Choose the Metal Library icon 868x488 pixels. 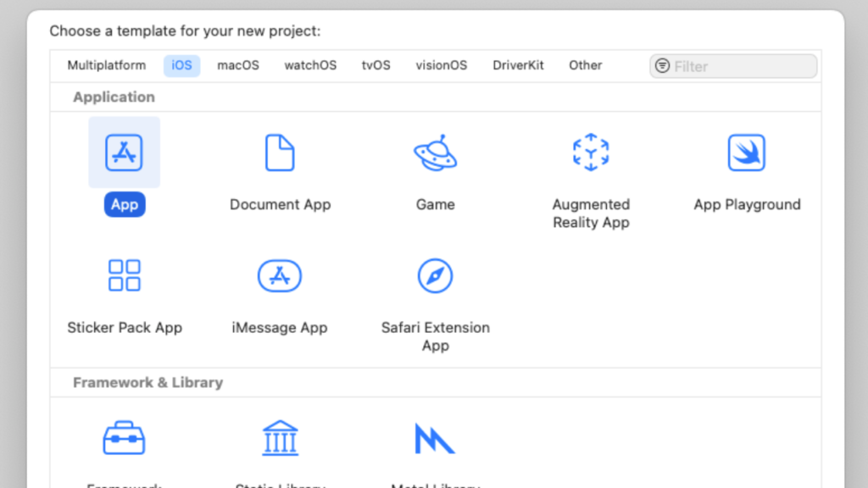(x=435, y=438)
